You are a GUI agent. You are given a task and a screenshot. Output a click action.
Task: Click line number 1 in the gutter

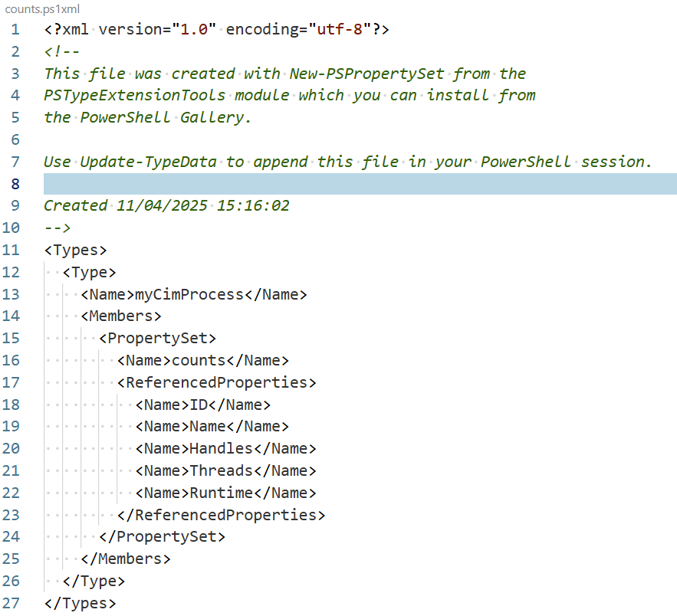(15, 30)
